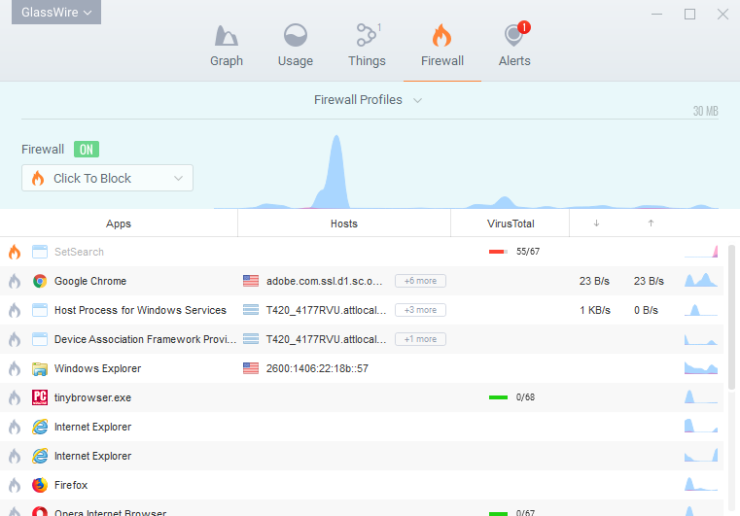Sort by the VirusTotal column header
740x516 pixels.
click(510, 224)
